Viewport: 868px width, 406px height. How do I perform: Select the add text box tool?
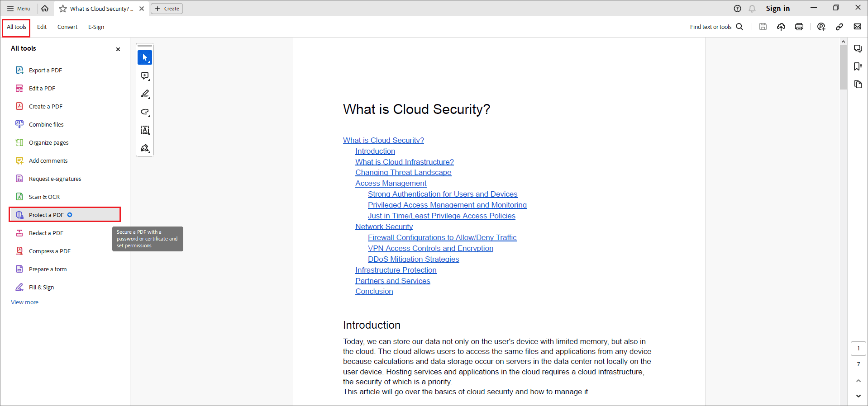click(x=144, y=130)
